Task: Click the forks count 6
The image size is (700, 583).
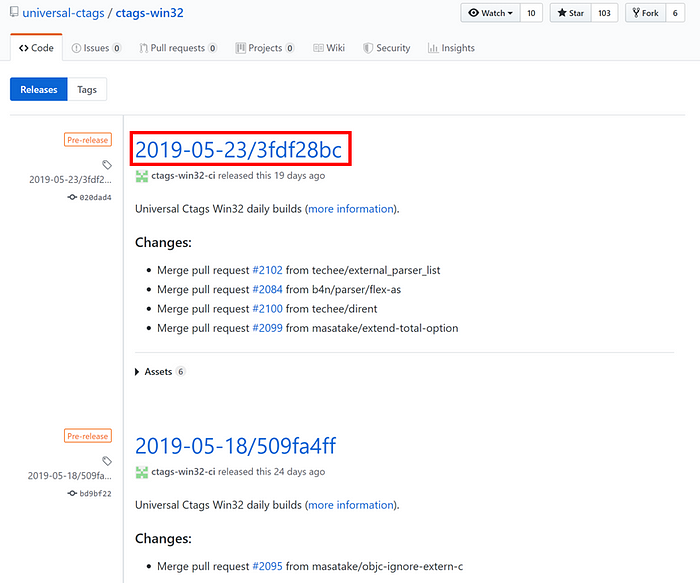Action: pos(675,13)
